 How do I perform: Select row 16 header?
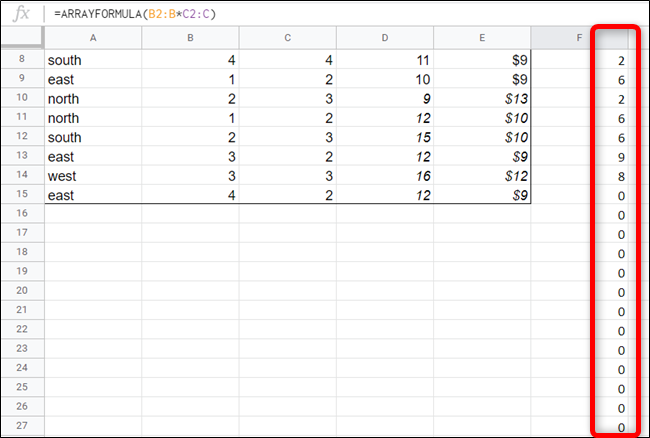point(22,214)
